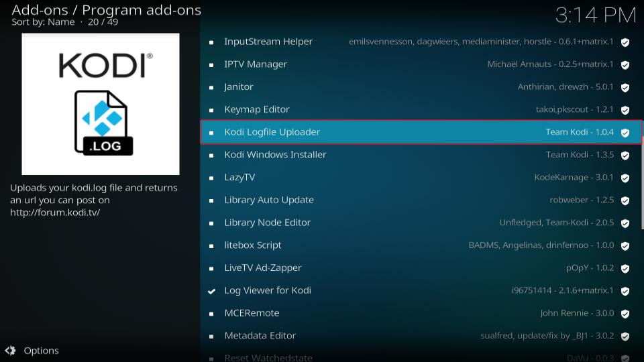Screen dimensions: 644x362
Task: Click verified shield icon for LiveTV Ad-Zapper
Action: tap(625, 268)
